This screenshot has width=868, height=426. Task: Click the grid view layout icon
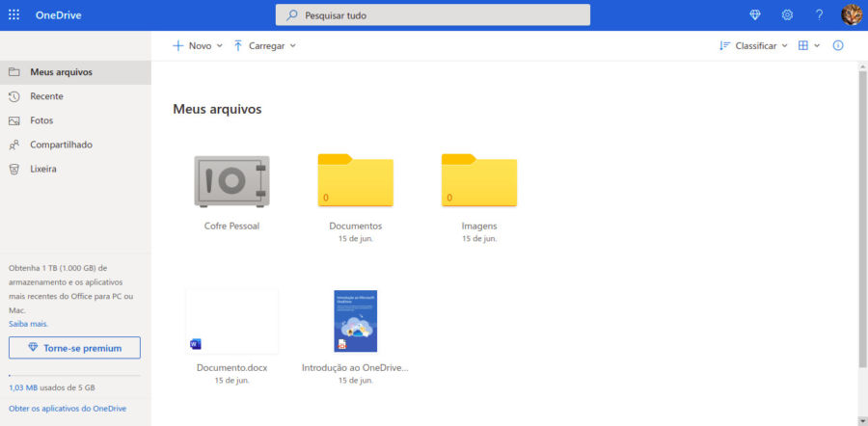click(x=803, y=46)
